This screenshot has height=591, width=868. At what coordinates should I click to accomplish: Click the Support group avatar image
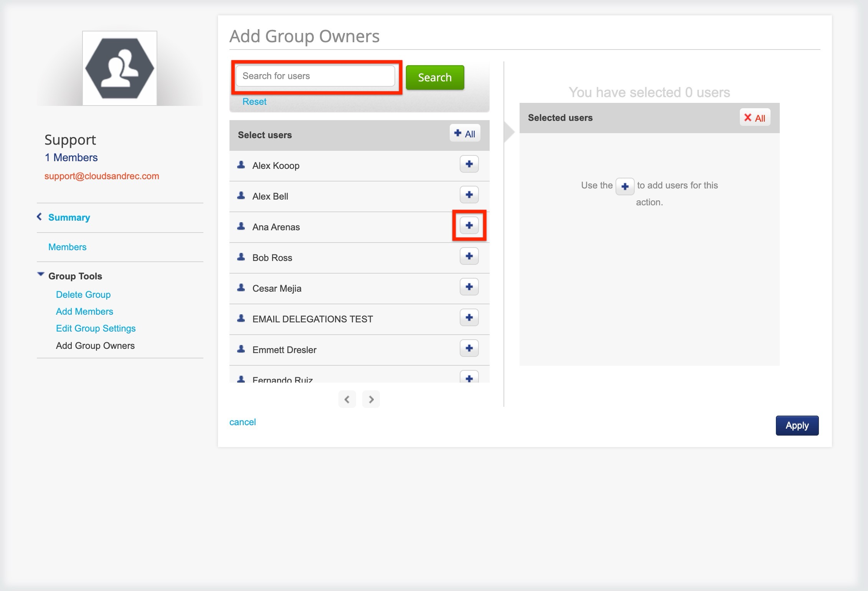pos(120,68)
